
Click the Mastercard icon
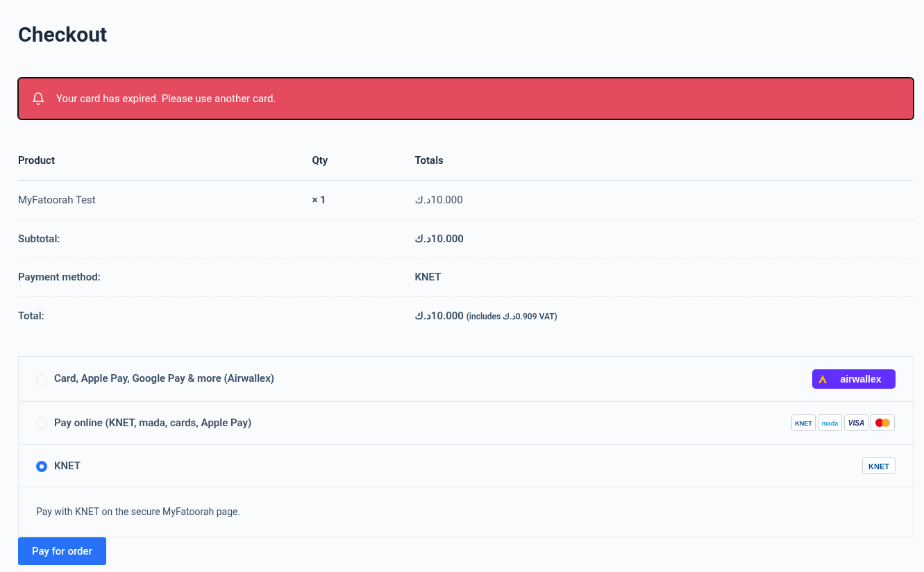[x=882, y=423]
